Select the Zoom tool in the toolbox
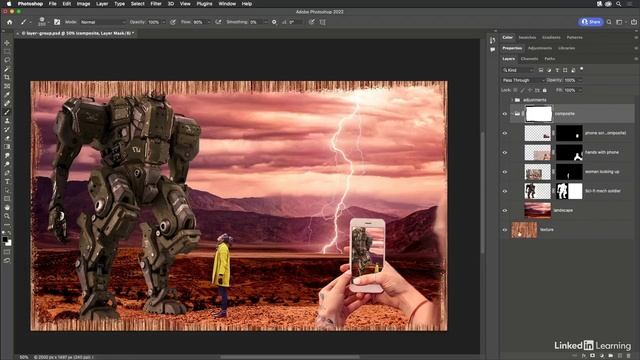The height and width of the screenshot is (360, 640). click(x=7, y=216)
